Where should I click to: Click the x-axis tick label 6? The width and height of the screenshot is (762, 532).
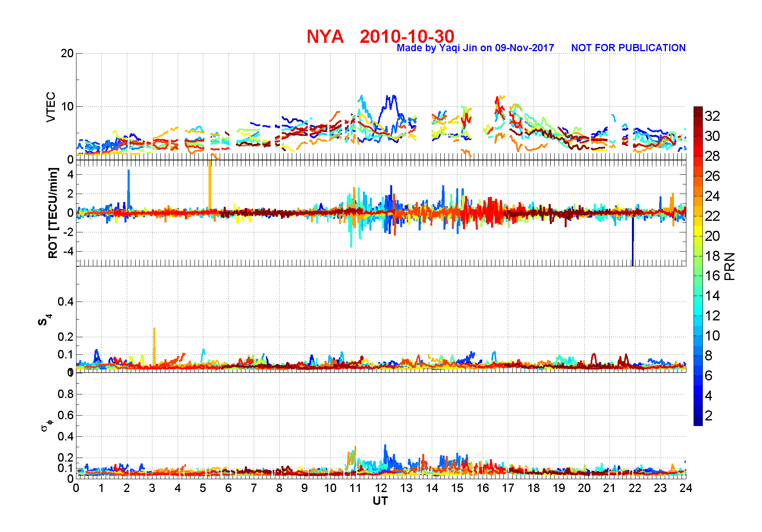(229, 488)
